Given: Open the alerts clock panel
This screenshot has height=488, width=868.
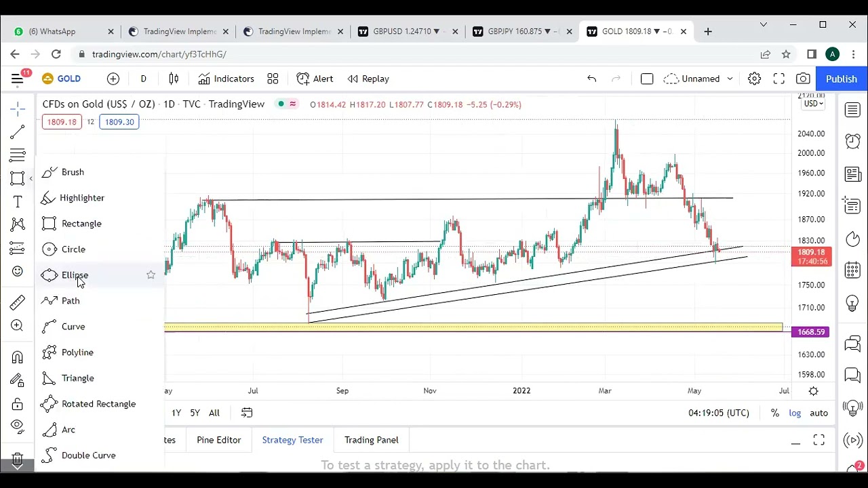Looking at the screenshot, I should pos(852,141).
